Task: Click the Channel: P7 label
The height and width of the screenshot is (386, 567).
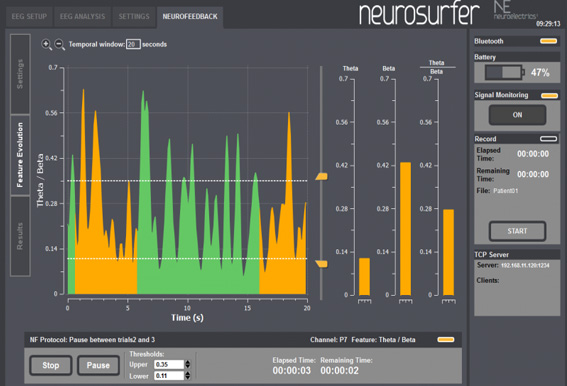Action: click(x=328, y=340)
